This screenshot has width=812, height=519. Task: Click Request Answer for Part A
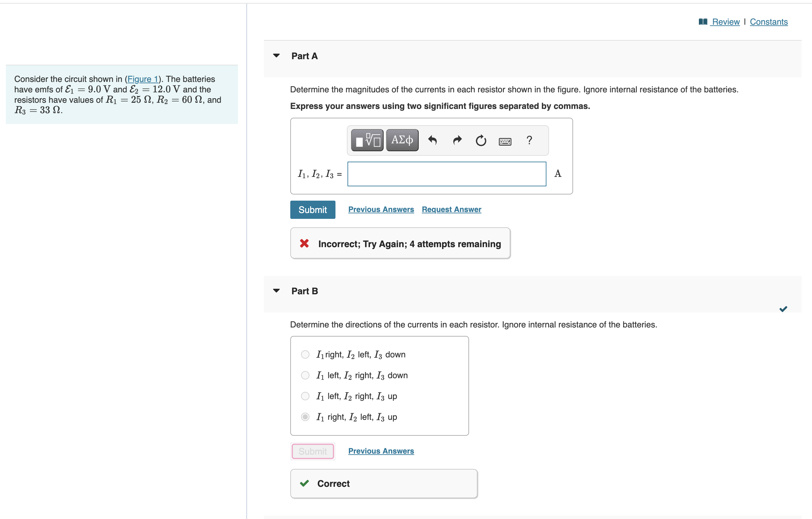click(x=451, y=209)
